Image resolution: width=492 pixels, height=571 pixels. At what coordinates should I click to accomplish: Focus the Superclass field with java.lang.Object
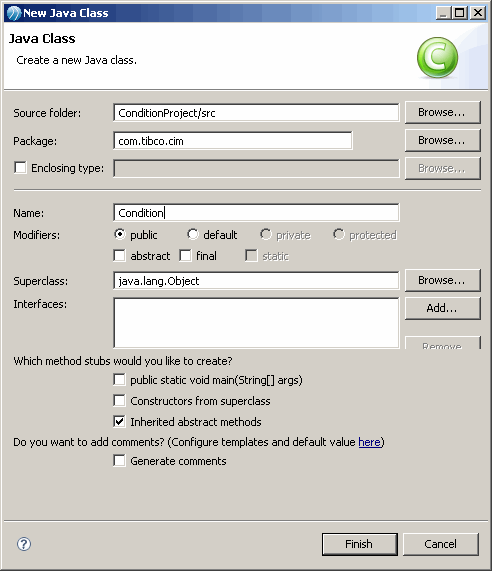256,280
